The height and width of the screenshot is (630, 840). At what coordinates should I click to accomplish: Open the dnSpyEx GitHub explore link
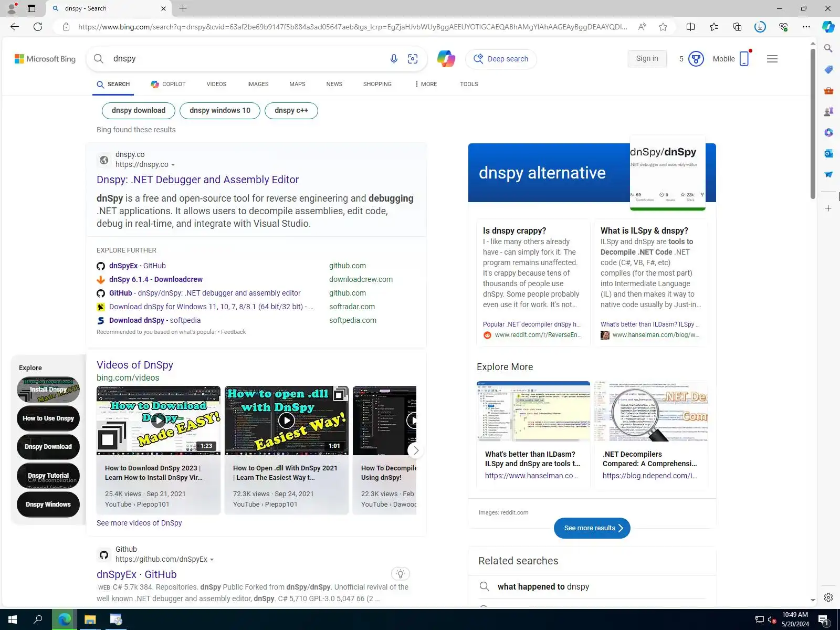tap(137, 266)
